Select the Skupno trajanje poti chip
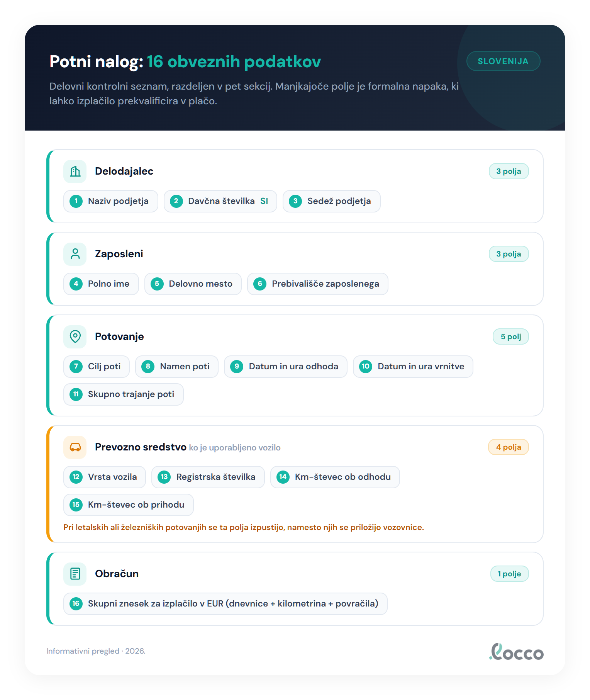Image resolution: width=590 pixels, height=700 pixels. 124,394
